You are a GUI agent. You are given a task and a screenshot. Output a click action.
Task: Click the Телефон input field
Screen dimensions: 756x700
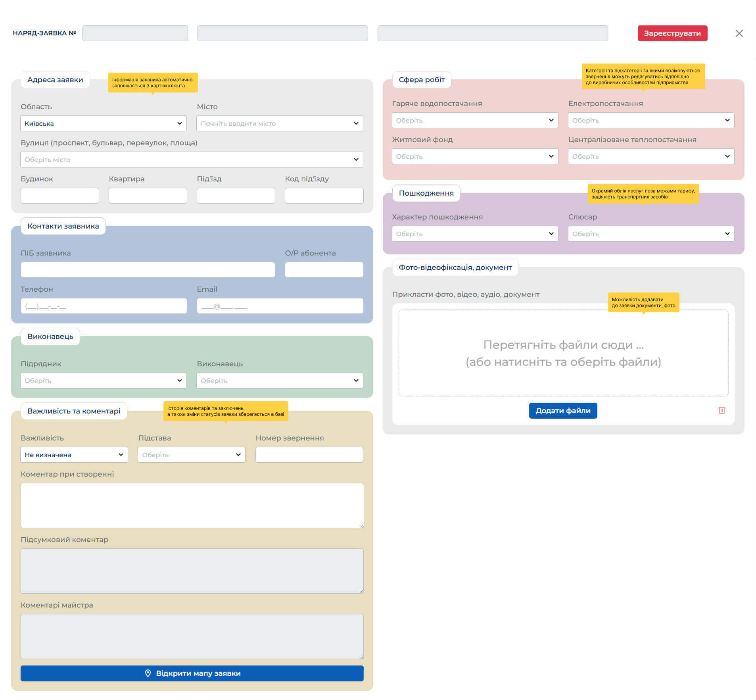pos(104,306)
